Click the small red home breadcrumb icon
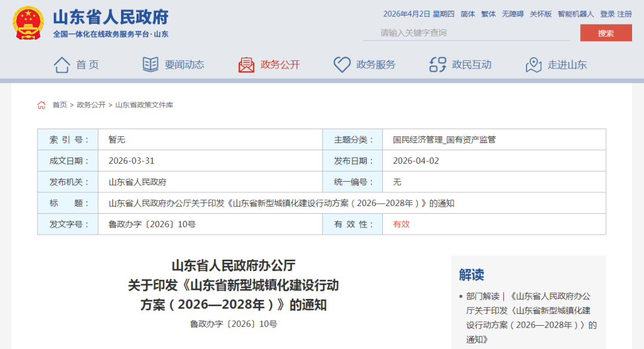The height and width of the screenshot is (349, 644). coord(41,105)
